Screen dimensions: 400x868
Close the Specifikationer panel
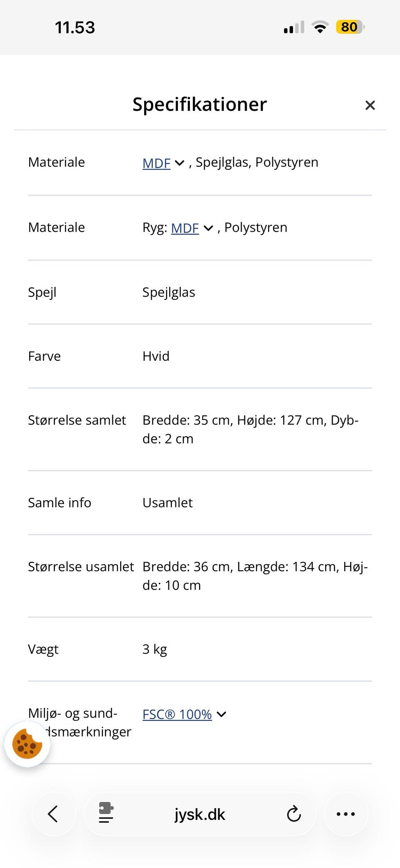coord(370,105)
